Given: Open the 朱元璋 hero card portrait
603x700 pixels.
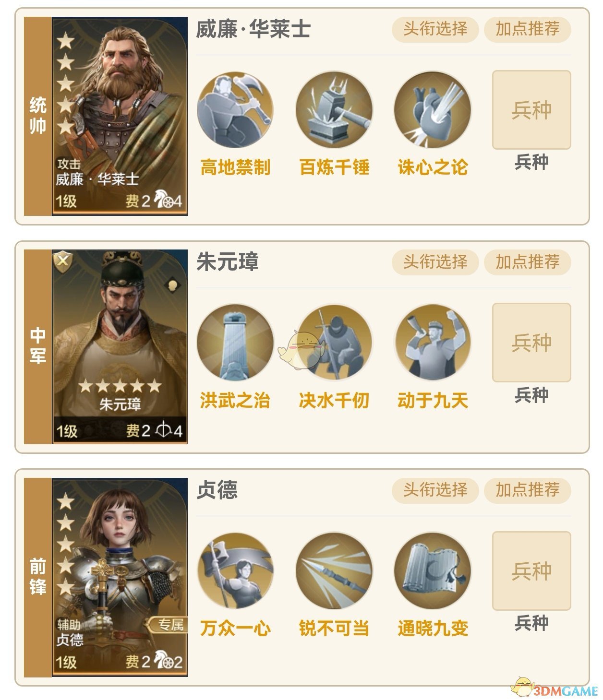Looking at the screenshot, I should [120, 346].
